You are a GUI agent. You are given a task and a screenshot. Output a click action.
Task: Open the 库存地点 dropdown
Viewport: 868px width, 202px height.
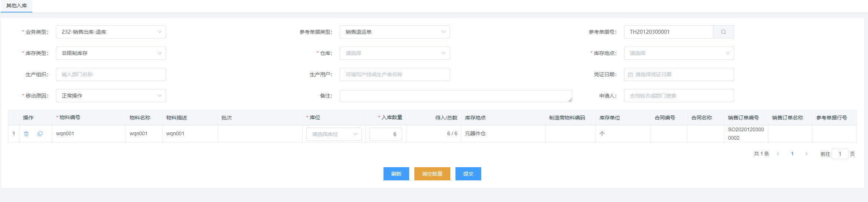[x=678, y=53]
